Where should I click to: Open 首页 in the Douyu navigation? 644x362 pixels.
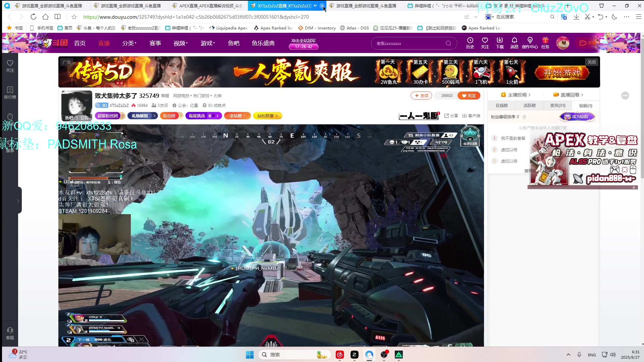coord(80,43)
